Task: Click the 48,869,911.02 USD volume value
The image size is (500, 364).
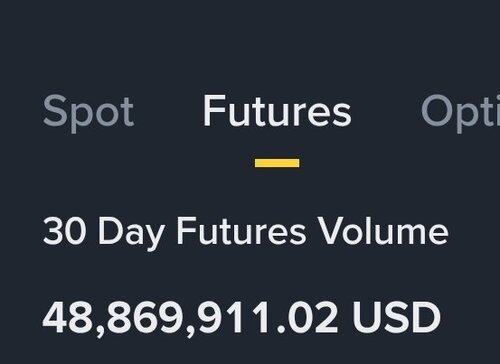Action: tap(242, 318)
